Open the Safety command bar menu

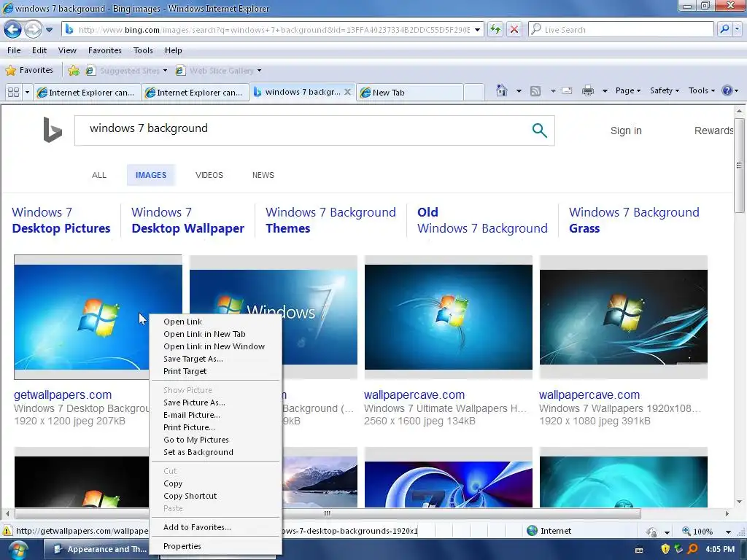[x=665, y=90]
